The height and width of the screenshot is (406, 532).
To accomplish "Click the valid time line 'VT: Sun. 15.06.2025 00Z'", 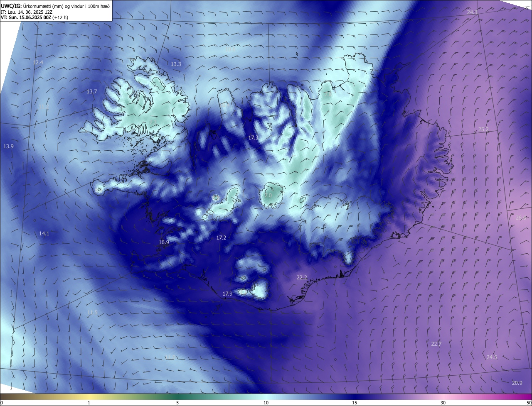I will click(x=26, y=18).
